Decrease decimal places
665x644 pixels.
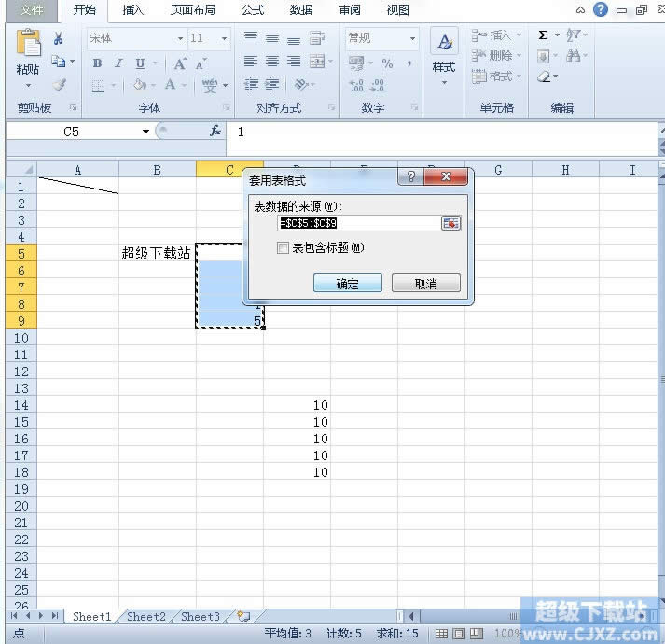[x=377, y=85]
